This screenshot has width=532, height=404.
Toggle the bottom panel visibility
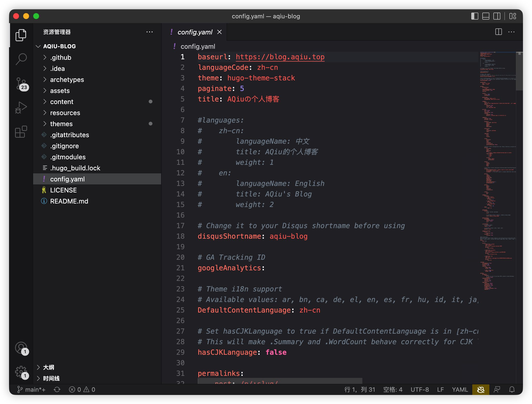pyautogui.click(x=486, y=16)
